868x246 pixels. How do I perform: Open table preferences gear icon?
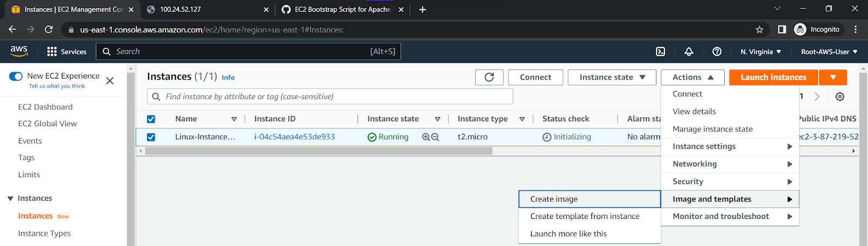click(840, 96)
